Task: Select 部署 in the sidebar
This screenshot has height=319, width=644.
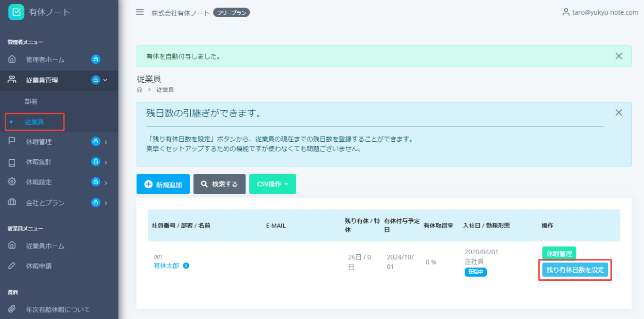Action: tap(31, 101)
